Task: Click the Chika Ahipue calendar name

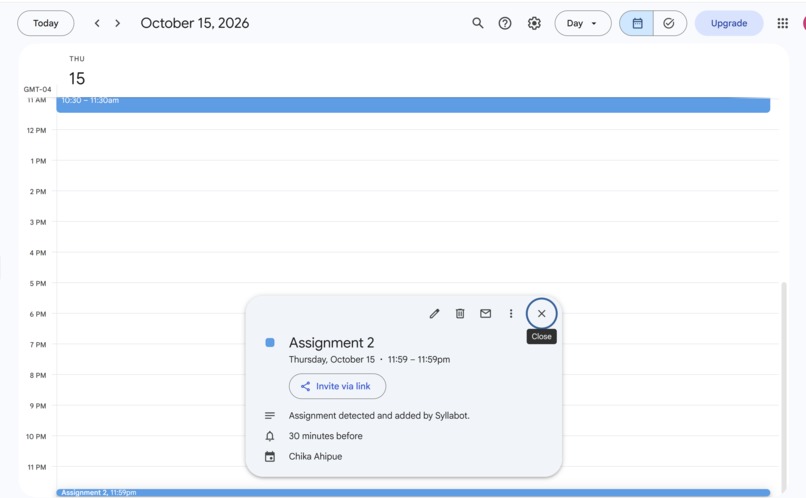Action: point(315,456)
